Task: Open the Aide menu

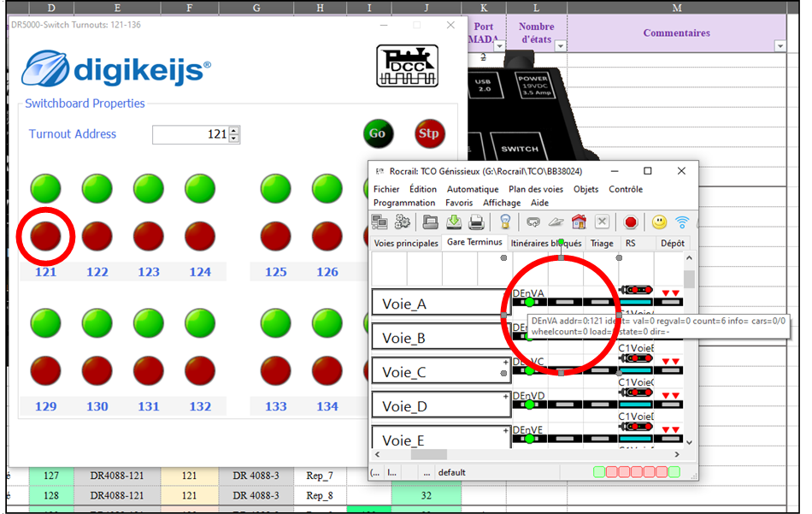Action: click(539, 203)
